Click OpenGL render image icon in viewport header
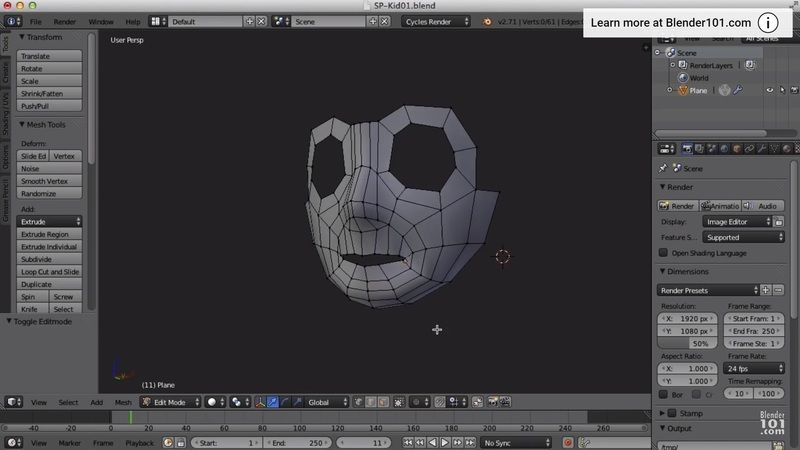The height and width of the screenshot is (450, 800). click(x=492, y=402)
